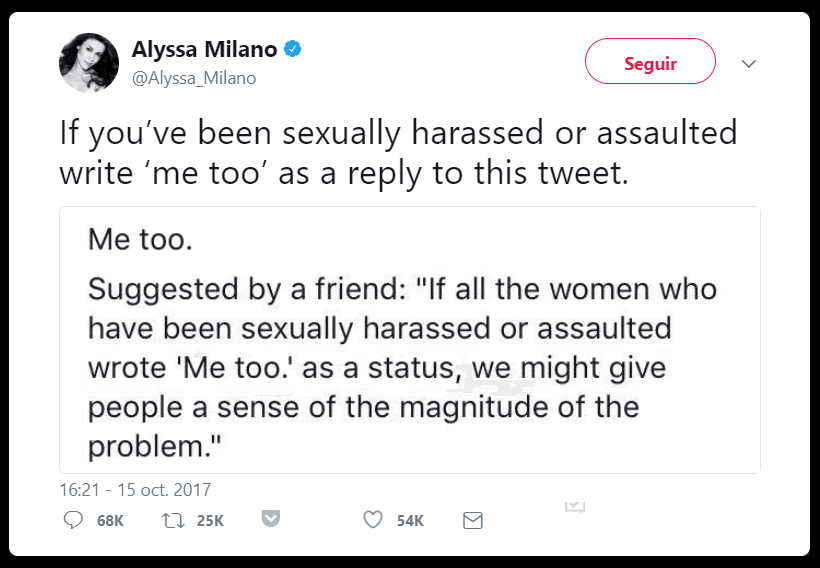Click the reply speech bubble icon
Viewport: 820px width, 568px height.
pos(73,520)
